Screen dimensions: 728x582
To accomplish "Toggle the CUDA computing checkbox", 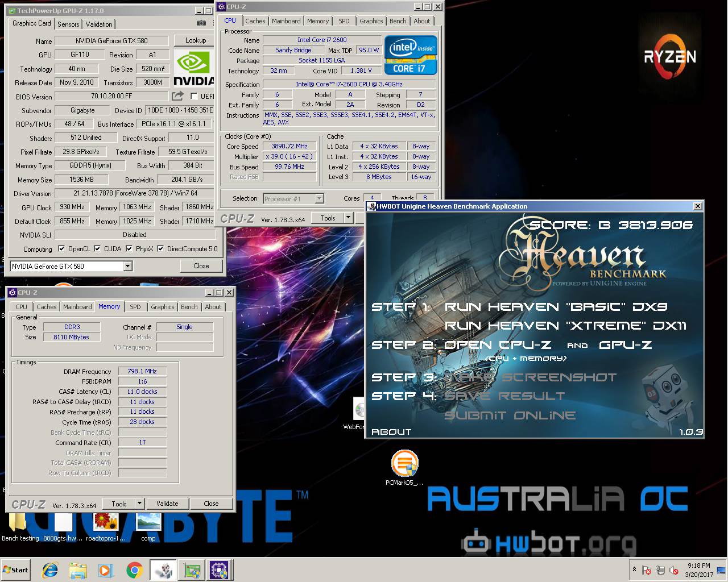I will click(x=97, y=248).
